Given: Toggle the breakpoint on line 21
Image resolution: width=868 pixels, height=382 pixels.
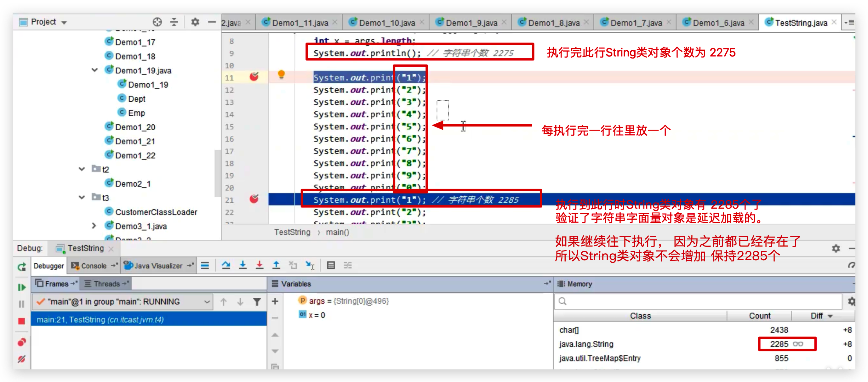Looking at the screenshot, I should (255, 199).
